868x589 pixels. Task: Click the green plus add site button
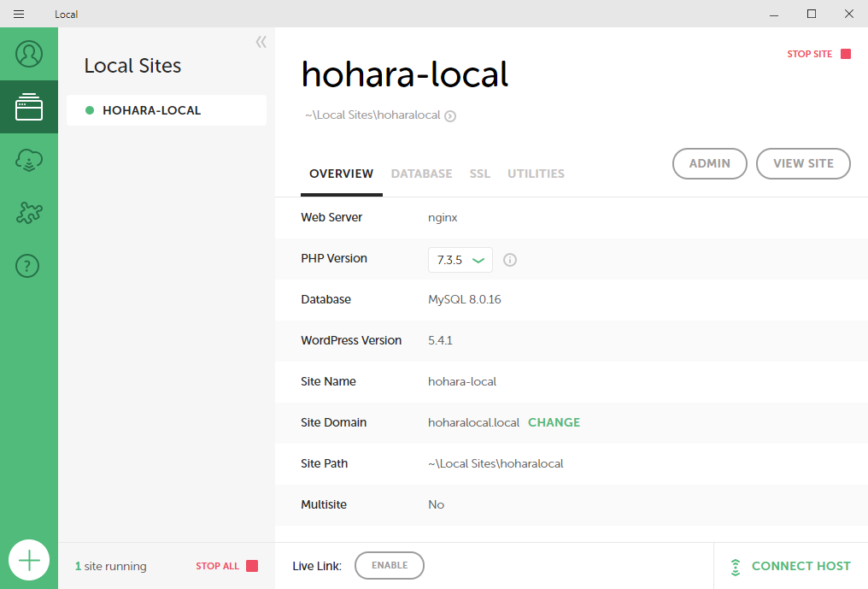[29, 561]
